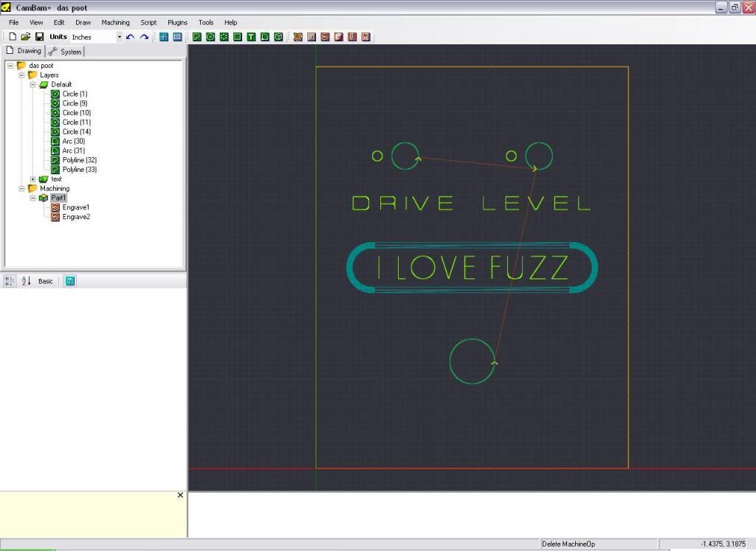This screenshot has width=756, height=551.
Task: Click the Undo arrow in the toolbar
Action: tap(131, 36)
